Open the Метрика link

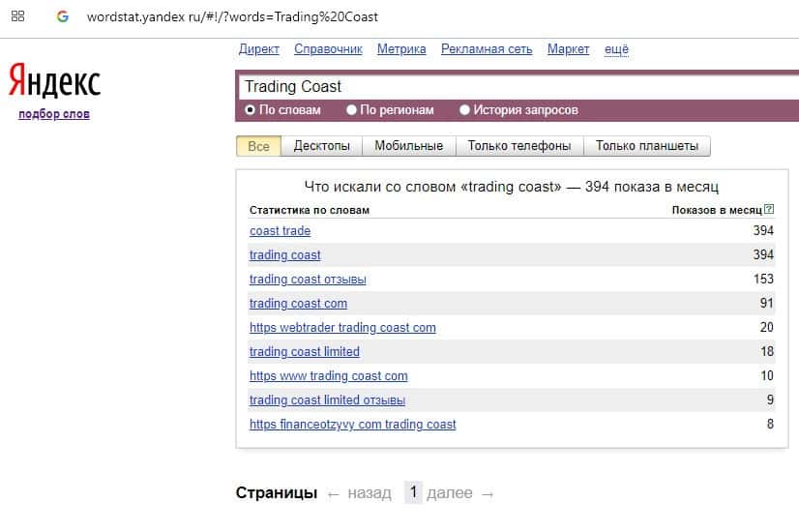[x=401, y=49]
